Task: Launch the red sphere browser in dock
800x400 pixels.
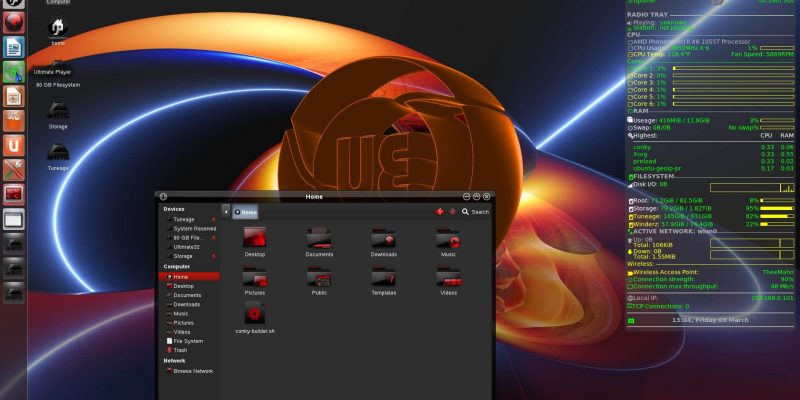Action: [x=14, y=23]
